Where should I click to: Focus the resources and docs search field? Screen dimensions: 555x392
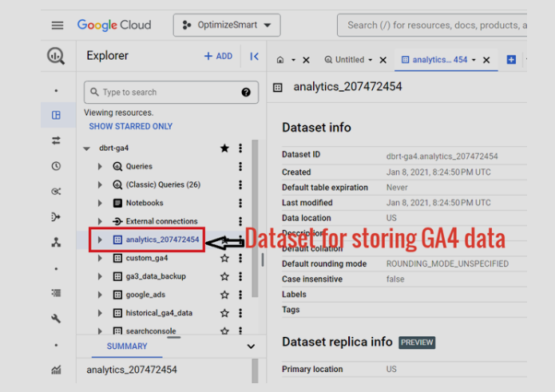click(x=432, y=25)
